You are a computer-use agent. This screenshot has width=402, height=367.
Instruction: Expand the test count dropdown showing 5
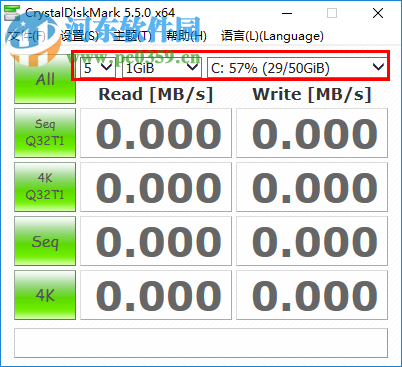pos(98,68)
